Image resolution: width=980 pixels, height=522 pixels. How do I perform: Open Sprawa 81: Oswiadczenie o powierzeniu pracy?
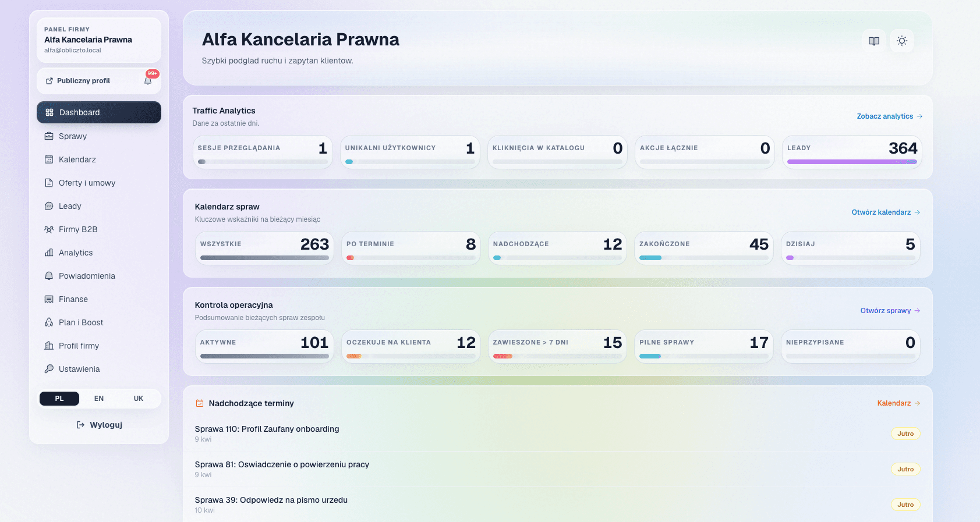pos(282,464)
